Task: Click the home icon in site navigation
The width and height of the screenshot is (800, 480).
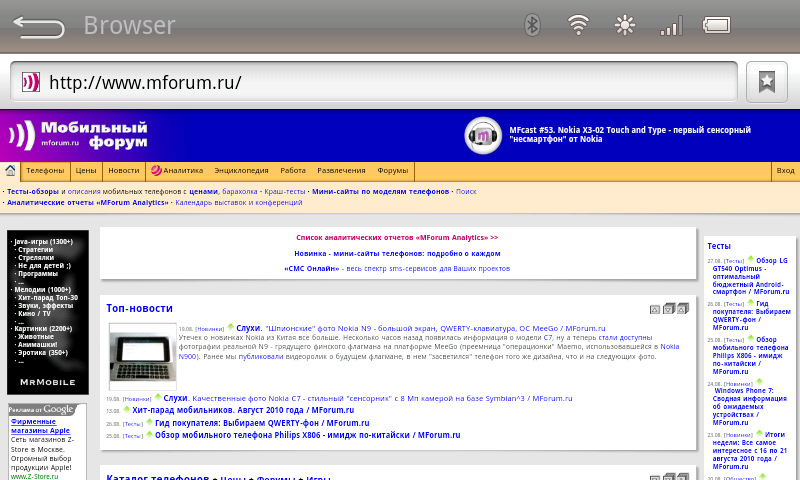Action: 10,171
